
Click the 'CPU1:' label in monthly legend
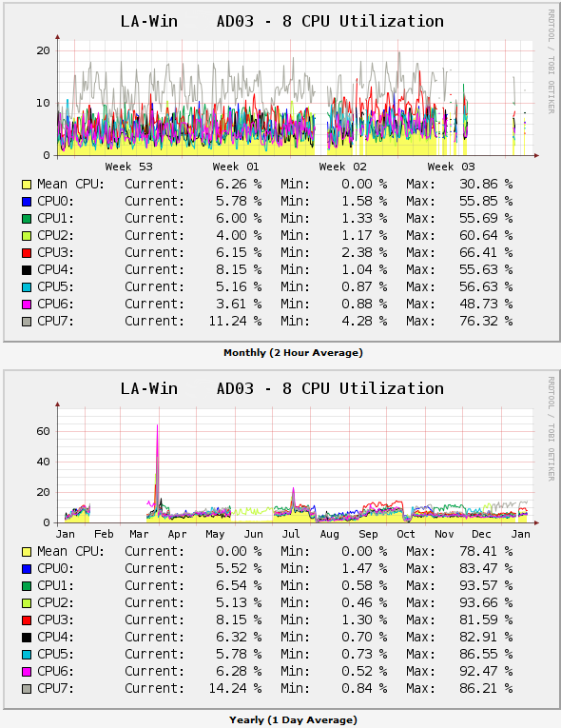pyautogui.click(x=56, y=219)
